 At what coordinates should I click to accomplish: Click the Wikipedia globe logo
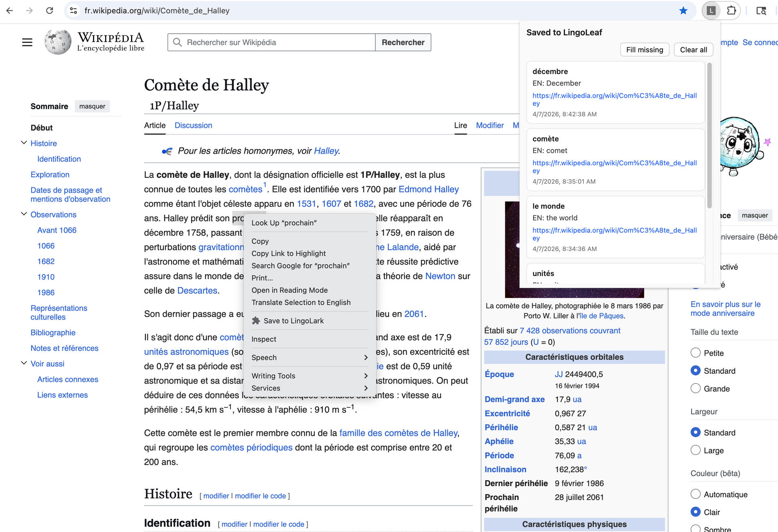[58, 42]
